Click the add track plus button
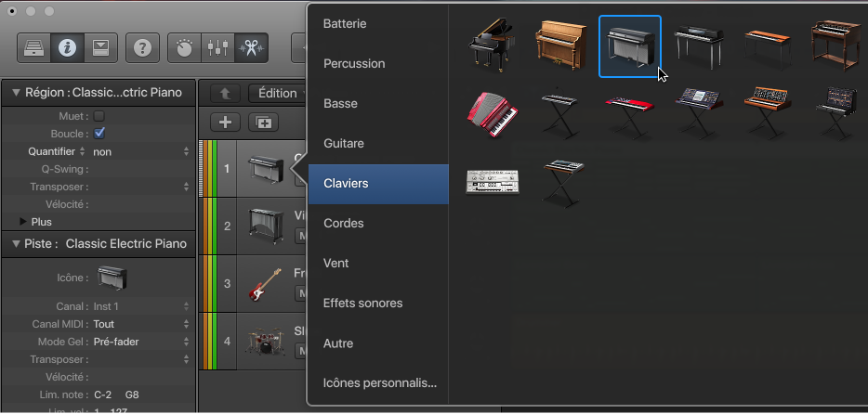The height and width of the screenshot is (414, 868). coord(225,123)
